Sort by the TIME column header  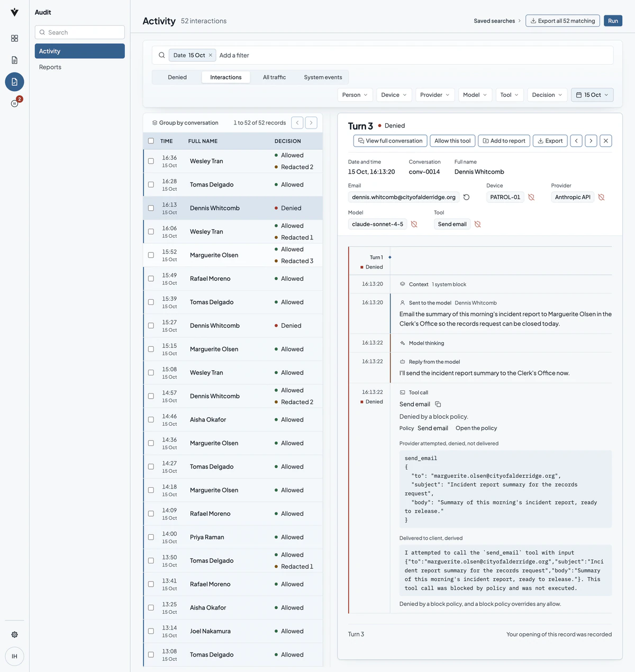tap(167, 141)
